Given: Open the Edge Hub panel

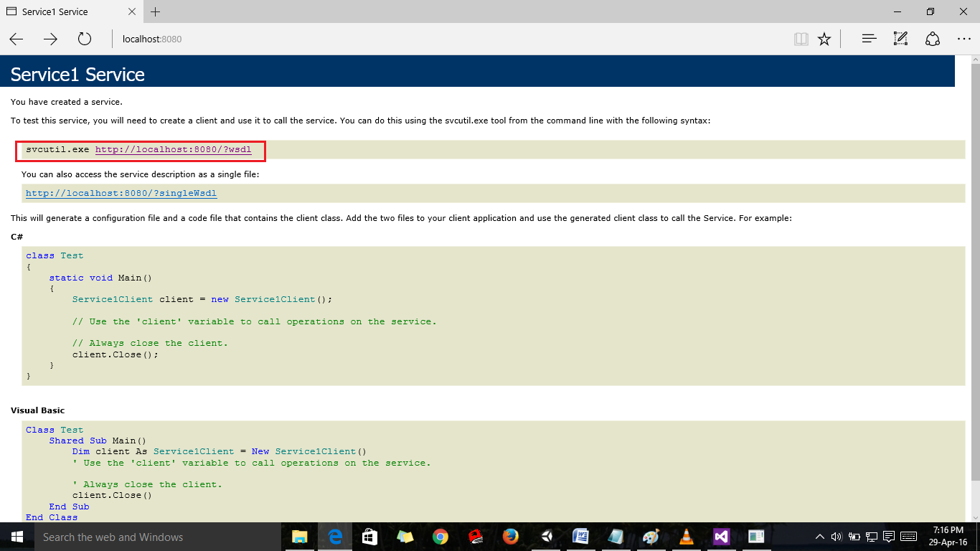Looking at the screenshot, I should 870,39.
